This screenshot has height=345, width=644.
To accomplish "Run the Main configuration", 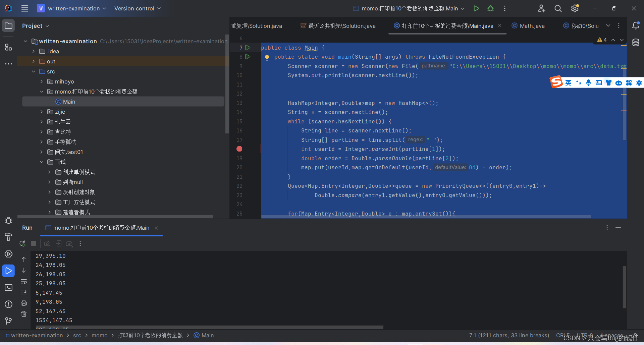I will pos(476,8).
